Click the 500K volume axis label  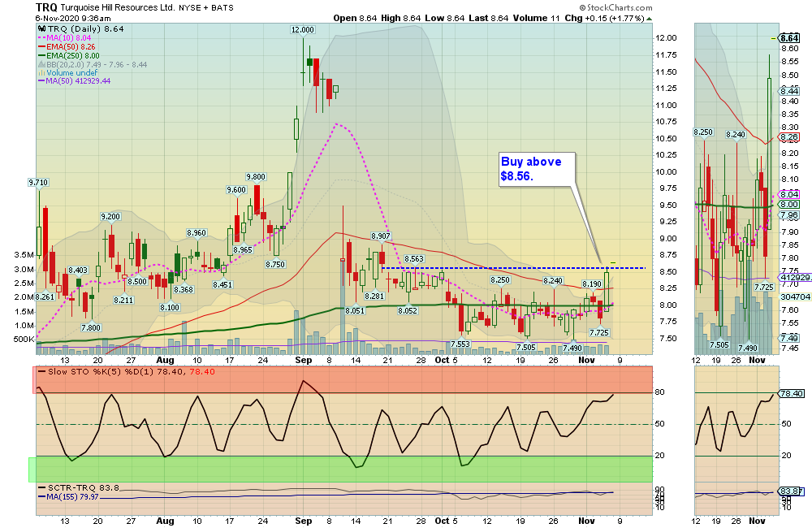[24, 340]
